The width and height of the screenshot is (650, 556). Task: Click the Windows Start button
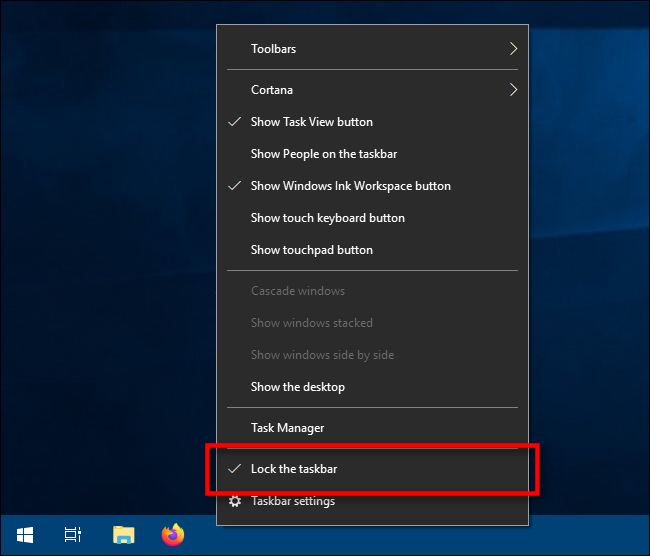(25, 535)
